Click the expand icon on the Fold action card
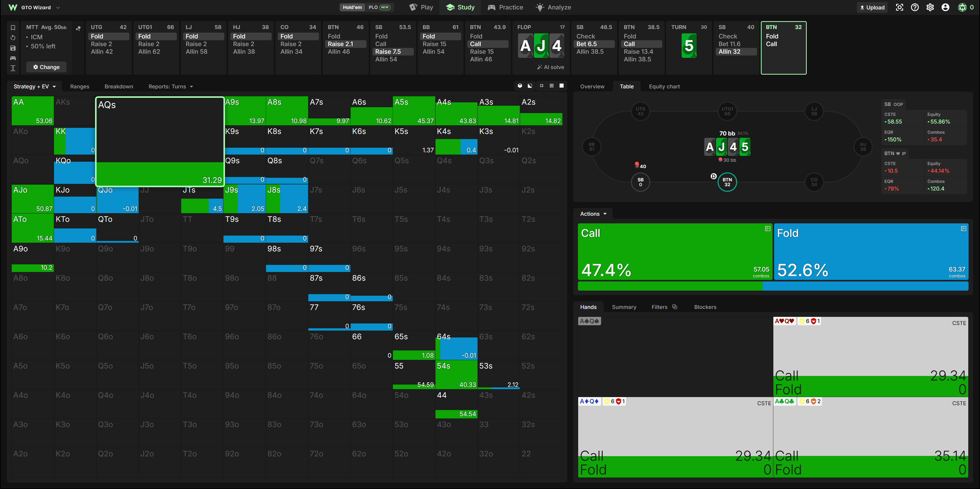The height and width of the screenshot is (489, 980). 963,228
